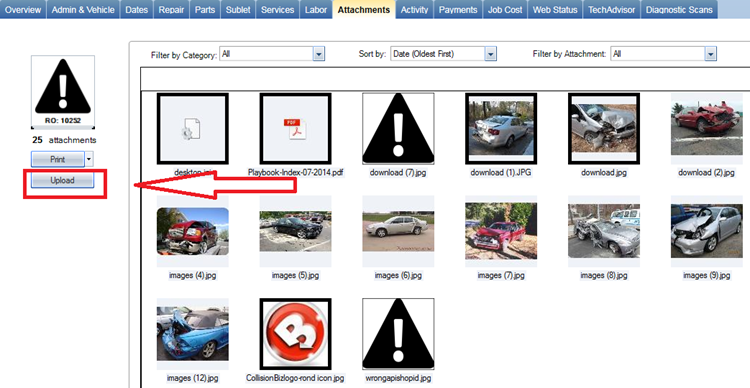Screen dimensions: 750x388
Task: Open the CollisionBizlogo-rond icon.jpg image
Action: pyautogui.click(x=295, y=333)
